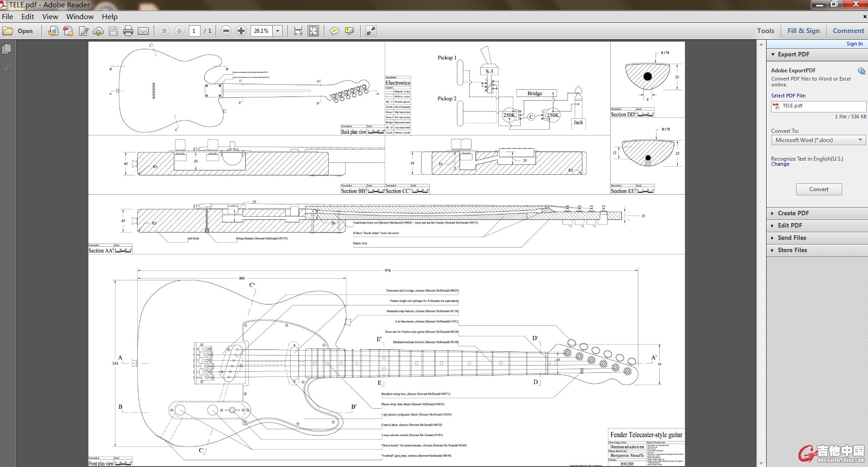The height and width of the screenshot is (467, 868).
Task: Add a sticky note comment
Action: (334, 31)
